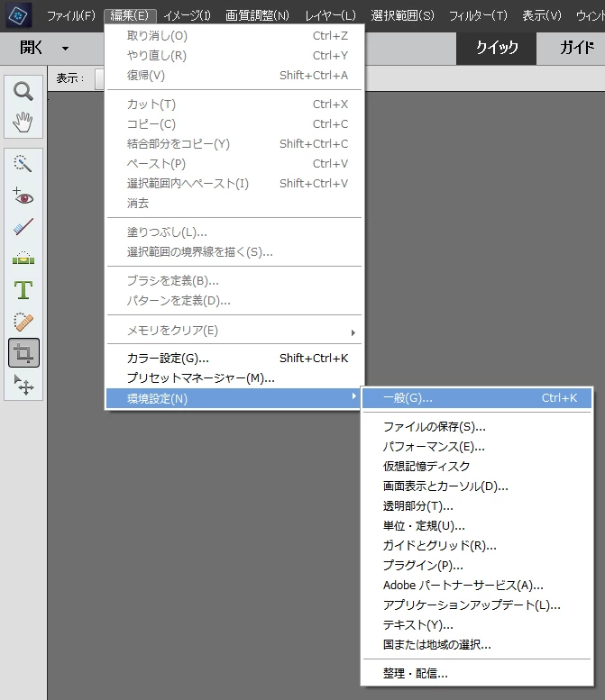The height and width of the screenshot is (700, 605).
Task: Choose カラー設定(G)... from the Edit menu
Action: (x=234, y=359)
